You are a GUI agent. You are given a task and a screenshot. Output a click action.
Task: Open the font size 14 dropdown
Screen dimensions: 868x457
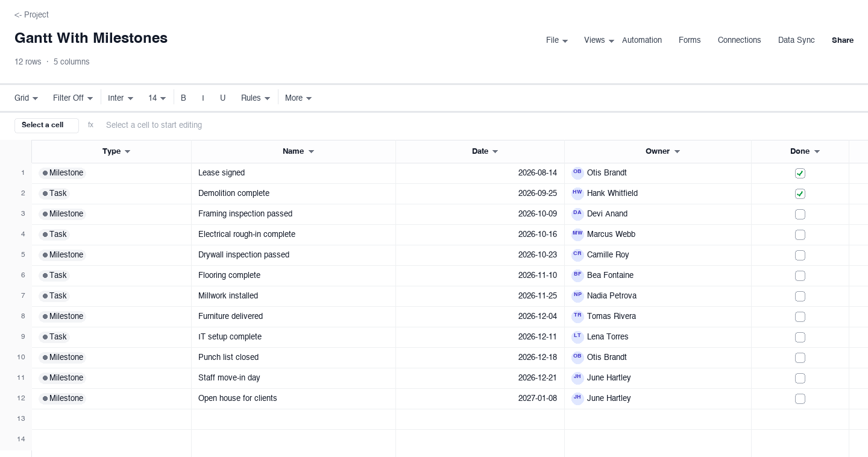point(157,98)
